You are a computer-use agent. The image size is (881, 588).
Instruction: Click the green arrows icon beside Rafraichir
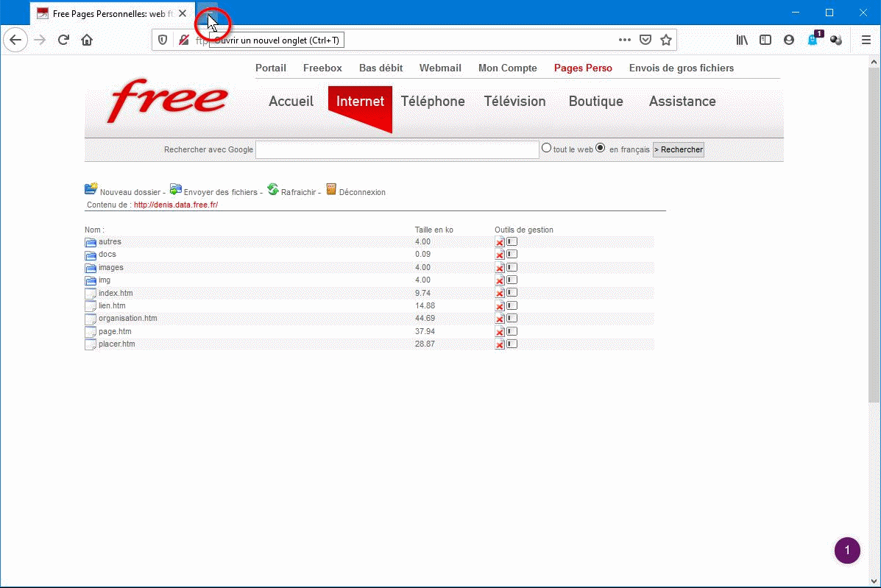273,189
